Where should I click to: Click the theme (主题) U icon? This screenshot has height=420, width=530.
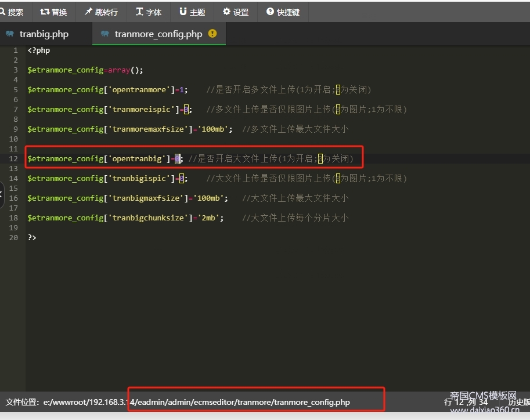click(181, 11)
